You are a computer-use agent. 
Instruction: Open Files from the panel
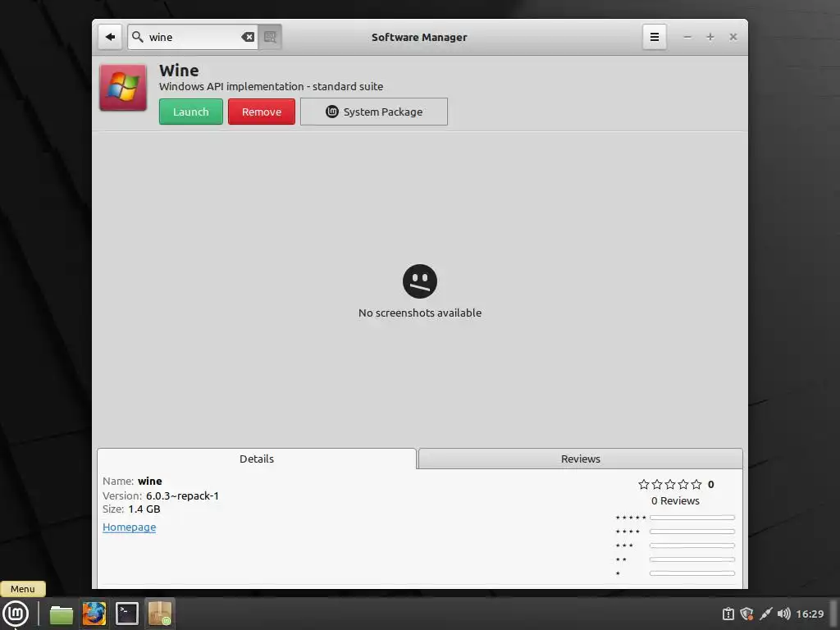click(x=61, y=614)
